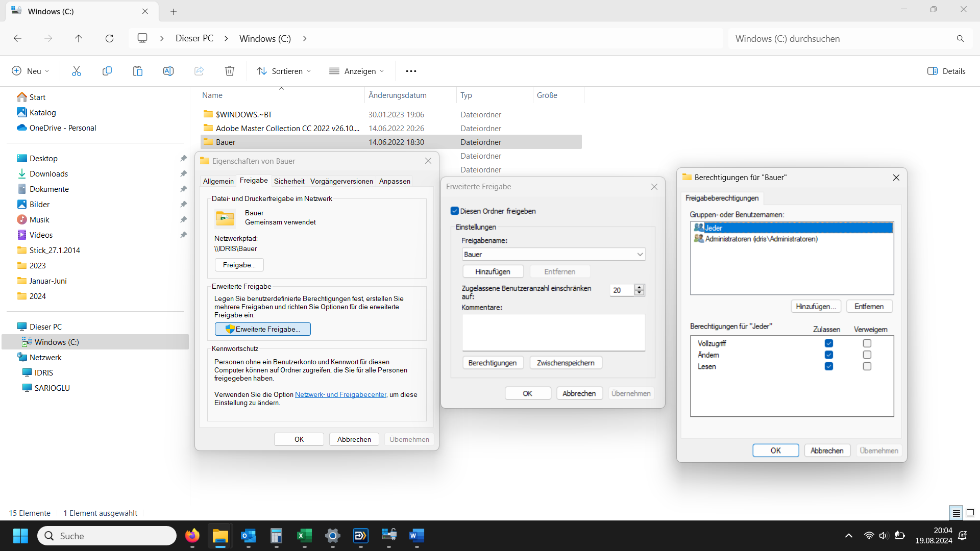Click the Cut scissors icon in toolbar
This screenshot has height=551, width=980.
click(77, 71)
